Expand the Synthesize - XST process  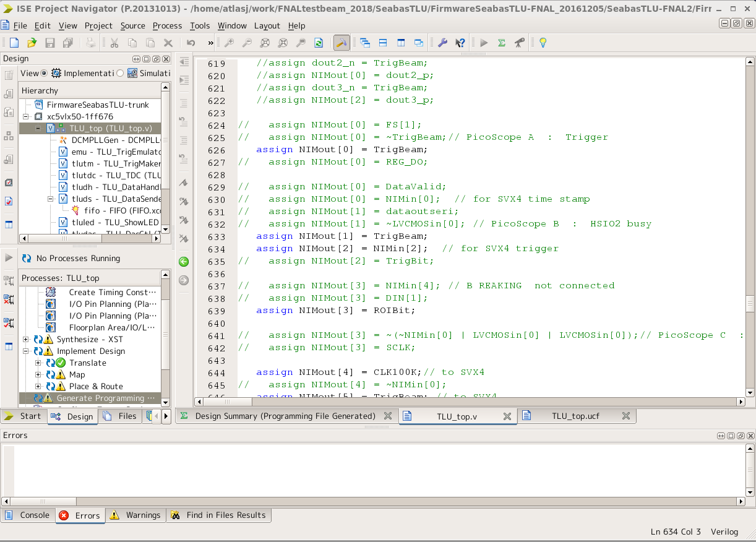coord(26,340)
